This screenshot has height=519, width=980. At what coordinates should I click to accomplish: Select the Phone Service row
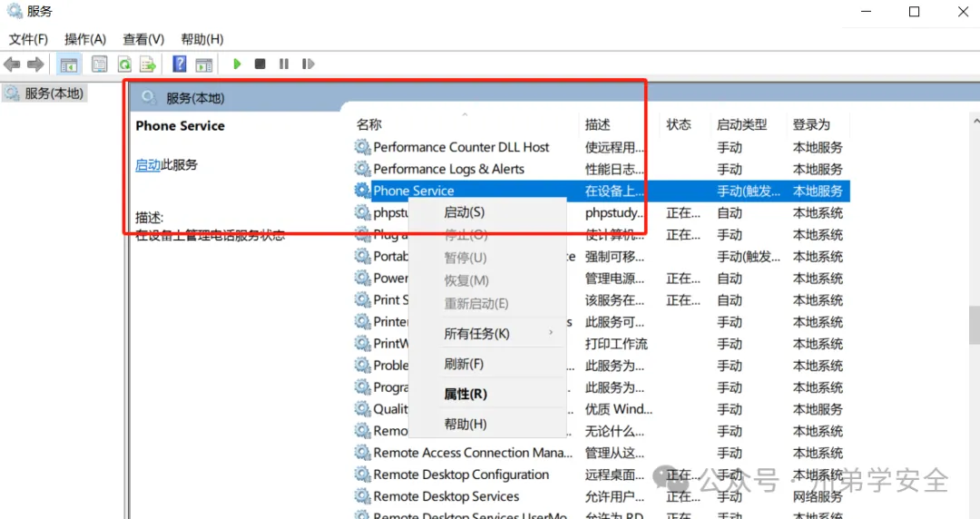click(x=602, y=191)
